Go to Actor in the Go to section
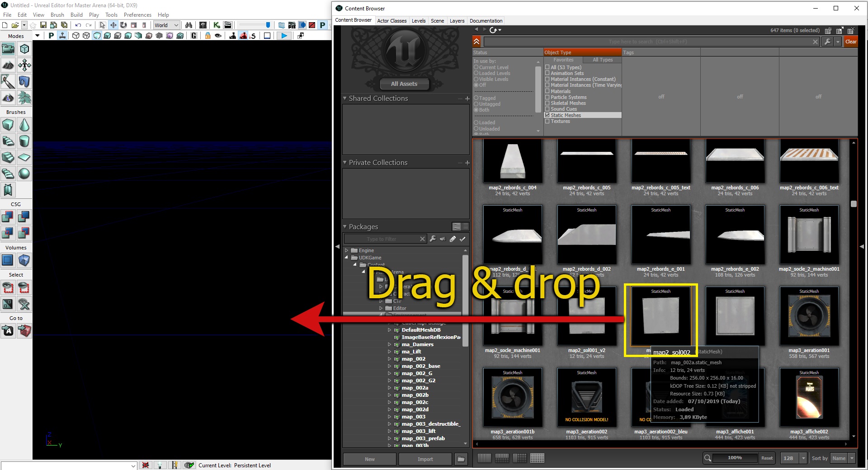Viewport: 868px width, 470px height. (x=8, y=331)
